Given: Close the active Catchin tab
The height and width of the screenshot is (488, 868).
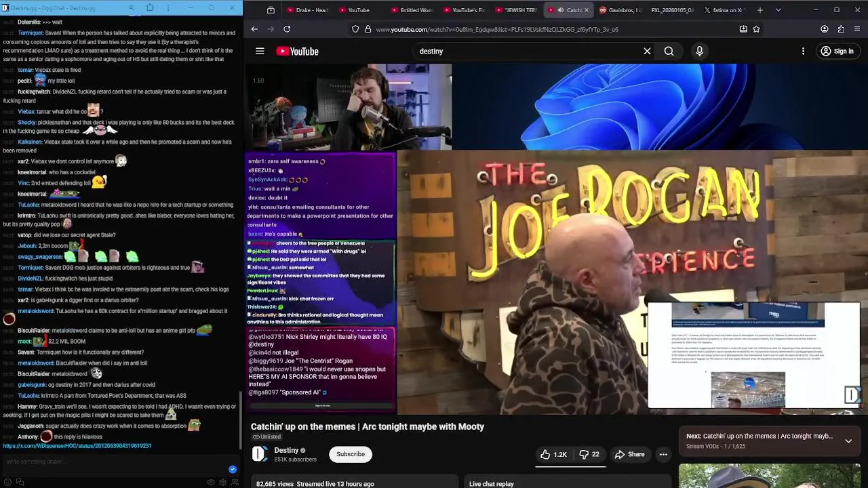Looking at the screenshot, I should (x=587, y=10).
